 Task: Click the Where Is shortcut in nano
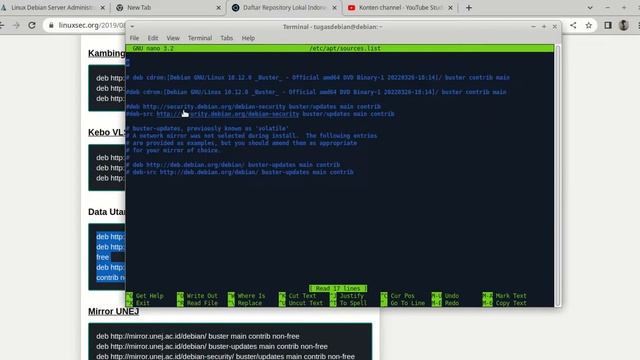pos(247,296)
